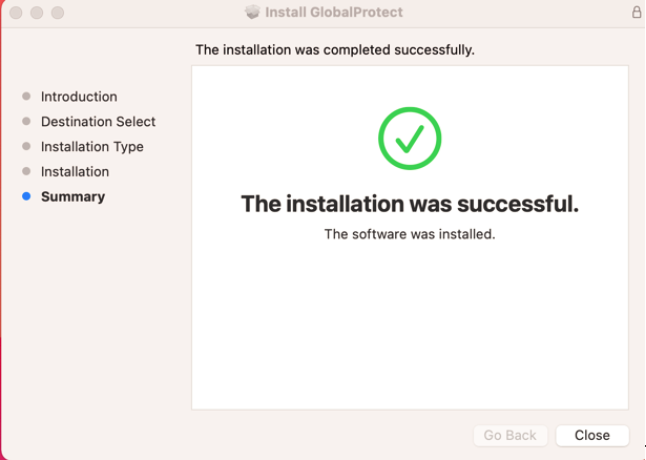
Task: Click the package icon beside Install GlobalProtect
Action: click(x=253, y=12)
